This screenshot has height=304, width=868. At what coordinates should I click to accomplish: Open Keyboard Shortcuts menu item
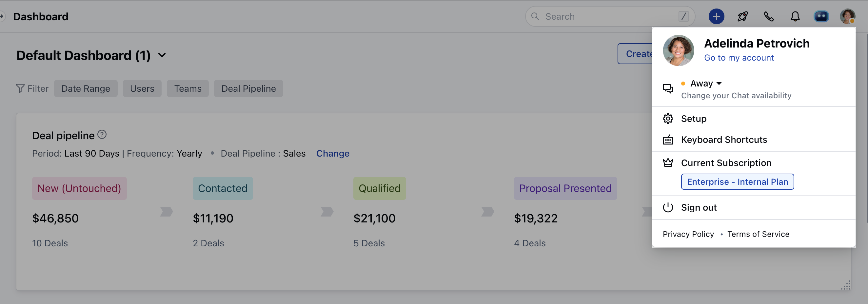(x=724, y=140)
